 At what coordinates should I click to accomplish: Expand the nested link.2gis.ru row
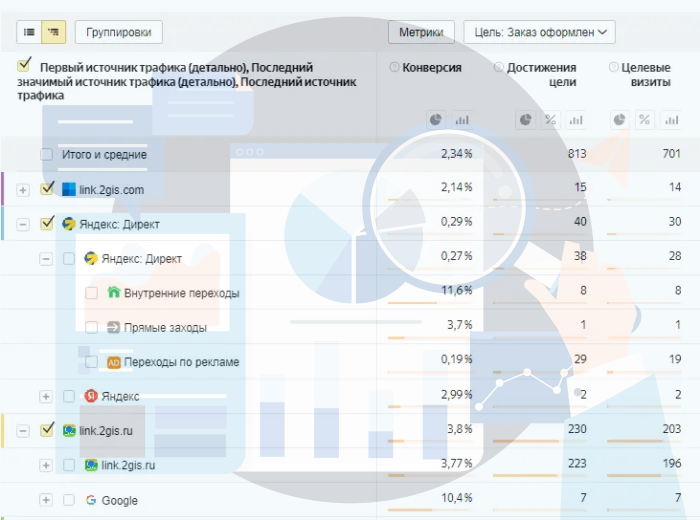[x=46, y=466]
